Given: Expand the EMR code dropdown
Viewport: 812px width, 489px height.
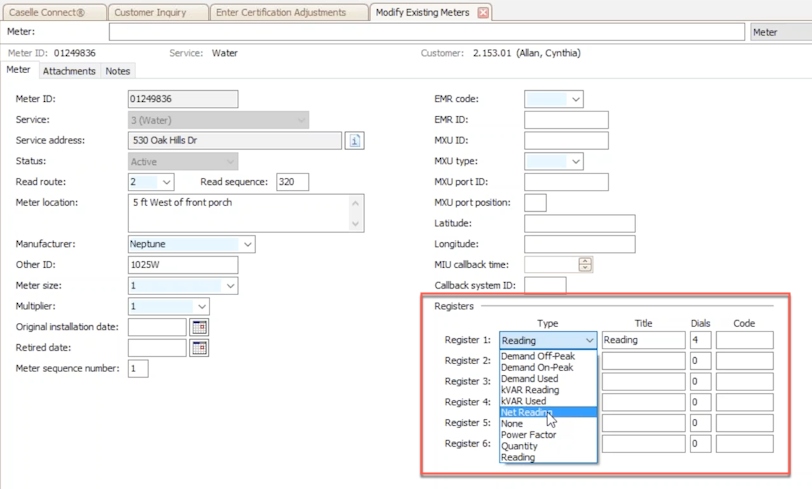Looking at the screenshot, I should 575,100.
